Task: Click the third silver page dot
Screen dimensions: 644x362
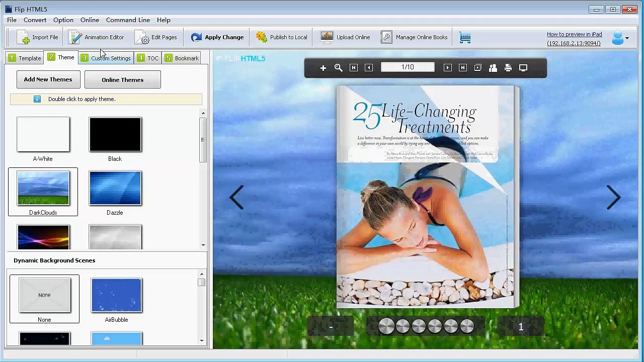Action: coord(419,327)
